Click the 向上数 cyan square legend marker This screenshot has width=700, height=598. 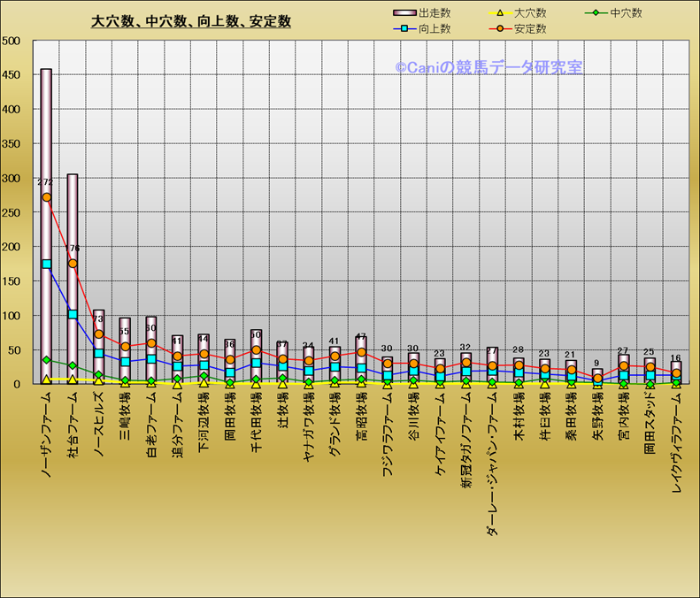405,28
